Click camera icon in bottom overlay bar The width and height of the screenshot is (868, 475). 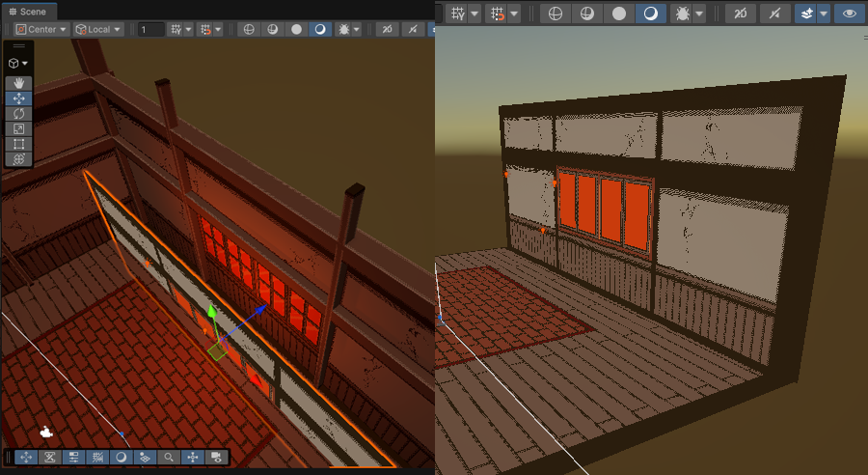pos(216,458)
